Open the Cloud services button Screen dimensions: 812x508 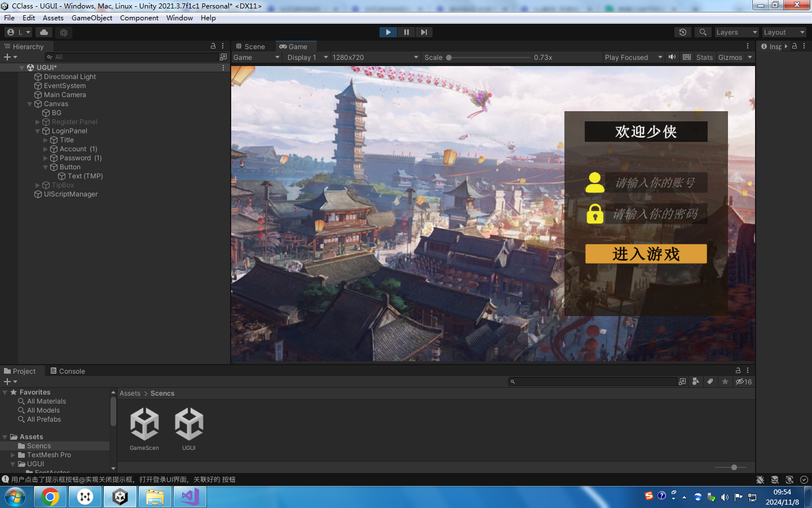click(x=44, y=32)
